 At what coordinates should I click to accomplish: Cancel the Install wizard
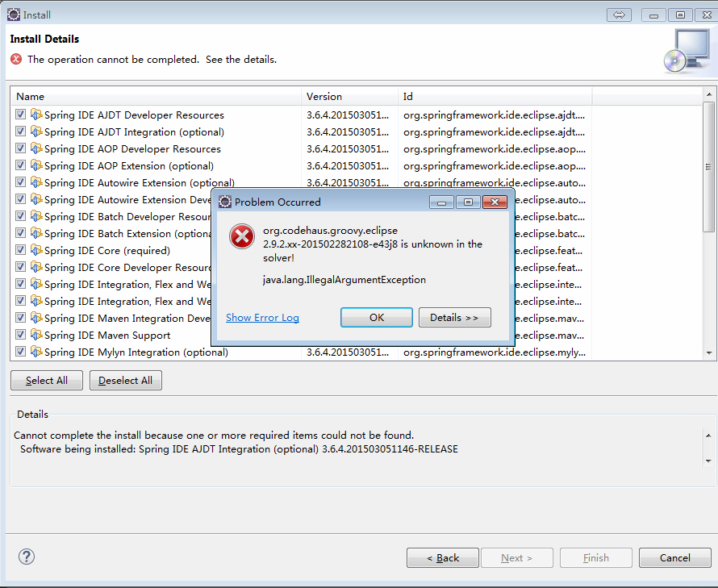click(x=675, y=558)
